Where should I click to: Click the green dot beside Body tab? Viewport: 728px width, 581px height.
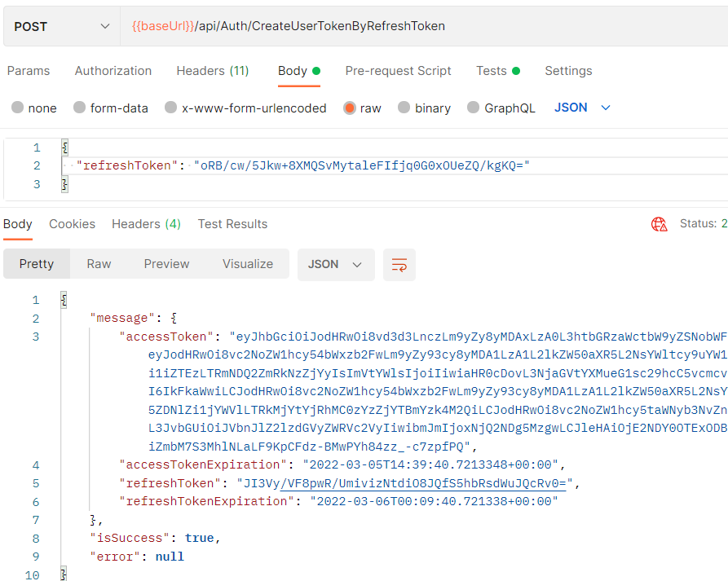[316, 71]
